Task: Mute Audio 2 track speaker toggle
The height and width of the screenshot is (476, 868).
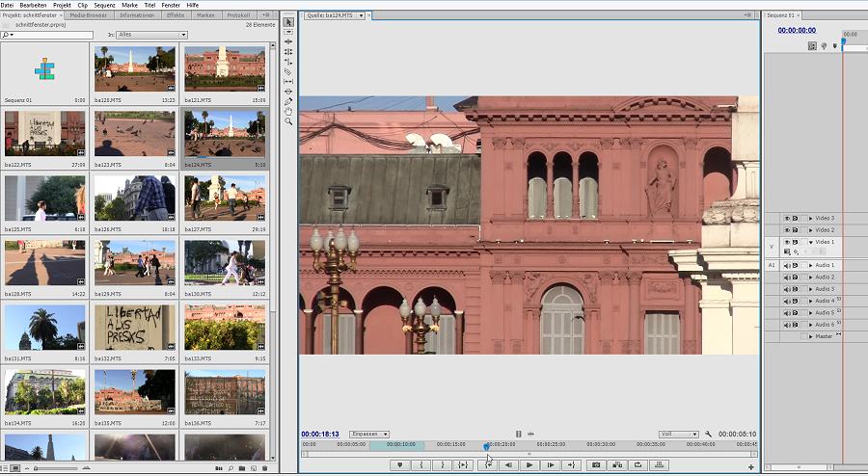Action: point(787,278)
